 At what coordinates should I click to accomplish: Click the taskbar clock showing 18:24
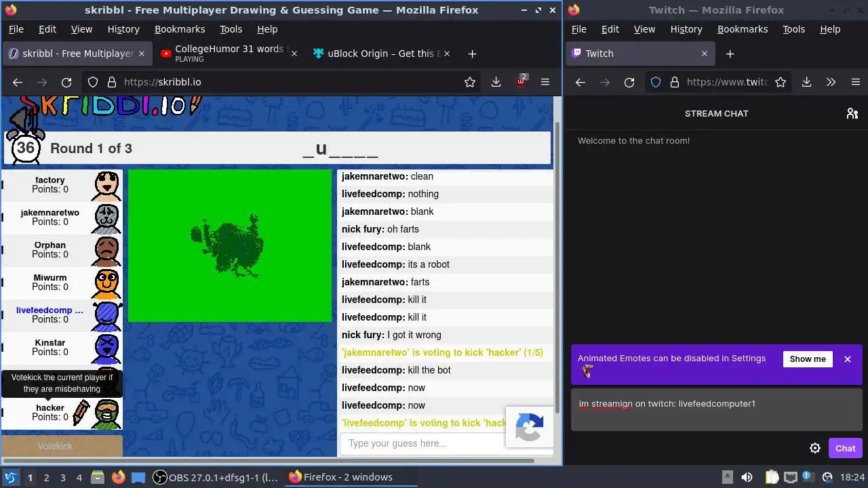tap(852, 477)
